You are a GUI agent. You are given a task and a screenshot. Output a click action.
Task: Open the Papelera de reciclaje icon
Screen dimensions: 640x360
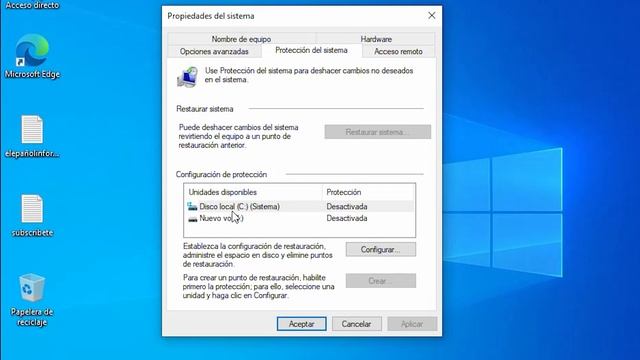click(x=32, y=288)
